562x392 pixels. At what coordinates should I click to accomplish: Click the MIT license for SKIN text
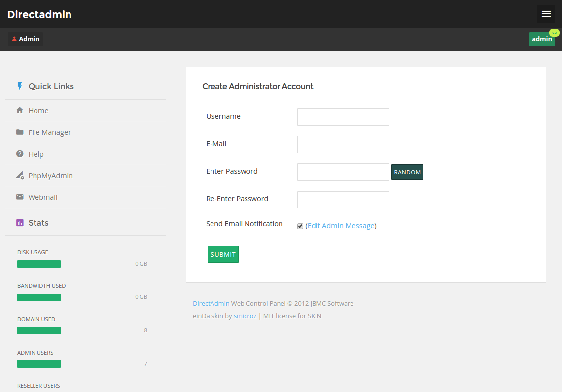click(292, 316)
